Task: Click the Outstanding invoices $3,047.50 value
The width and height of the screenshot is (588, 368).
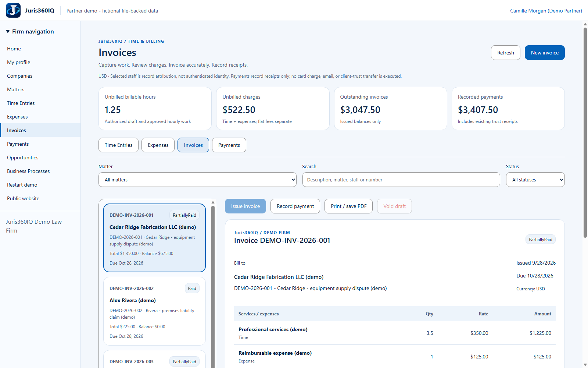Action: click(360, 110)
